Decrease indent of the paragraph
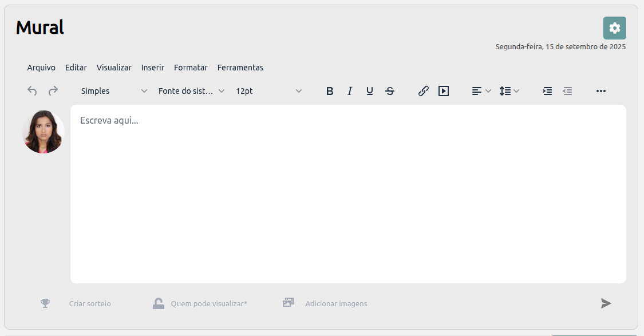The height and width of the screenshot is (336, 644). pos(567,91)
